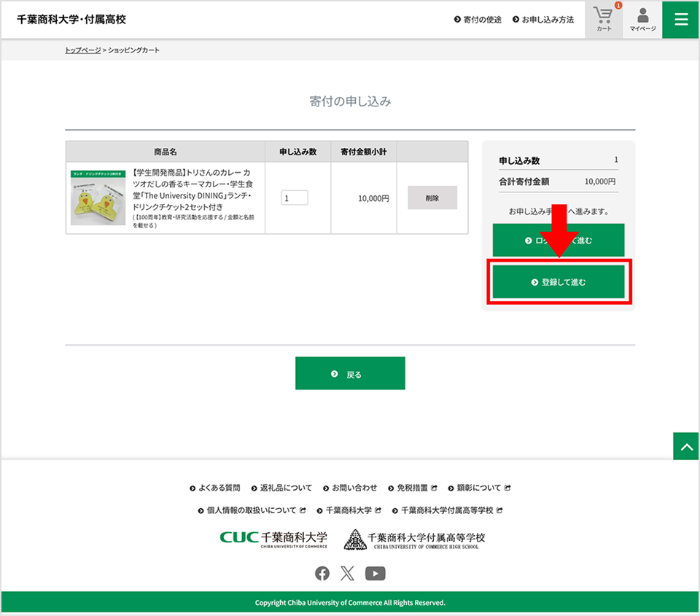The width and height of the screenshot is (700, 616).
Task: Open My Page user icon
Action: point(642,20)
